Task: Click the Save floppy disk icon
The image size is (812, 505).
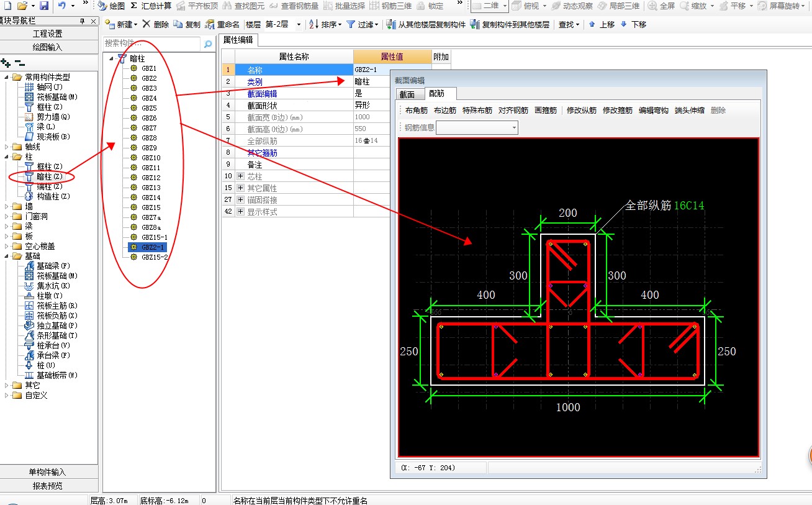Action: (43, 6)
